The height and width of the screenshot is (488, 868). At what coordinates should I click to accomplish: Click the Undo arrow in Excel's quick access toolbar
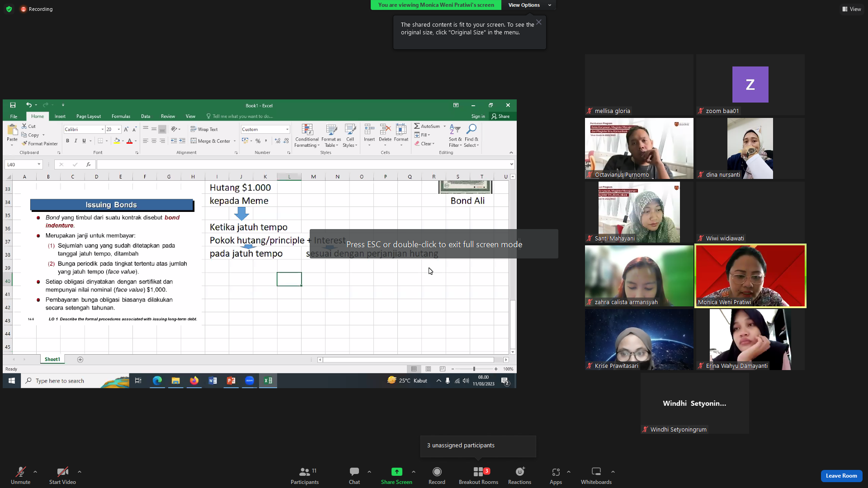(x=29, y=105)
